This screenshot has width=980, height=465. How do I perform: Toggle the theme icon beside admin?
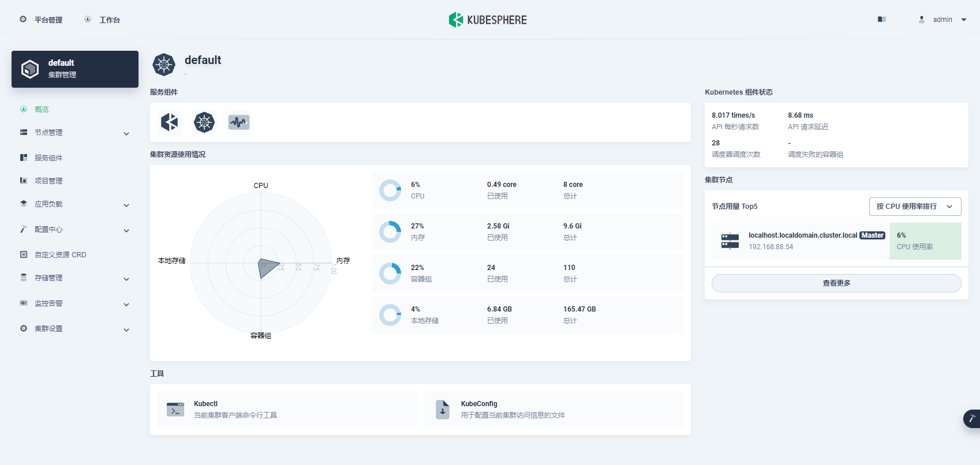pyautogui.click(x=881, y=20)
